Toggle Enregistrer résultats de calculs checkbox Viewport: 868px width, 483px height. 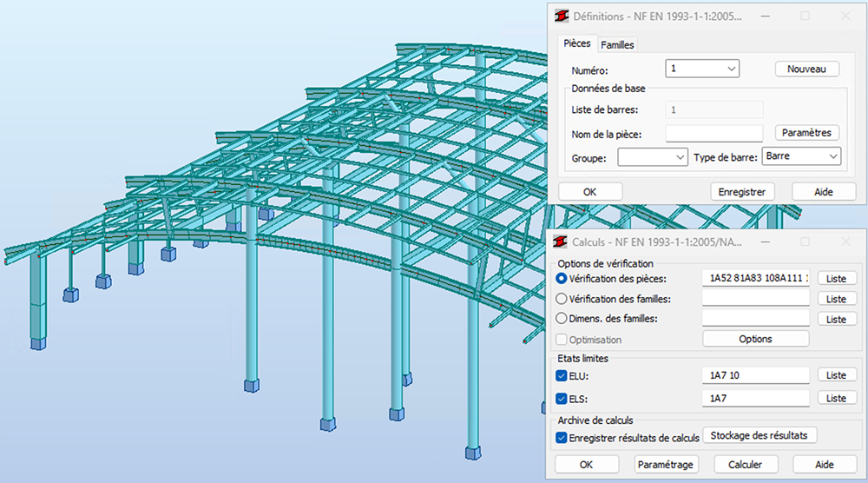562,438
